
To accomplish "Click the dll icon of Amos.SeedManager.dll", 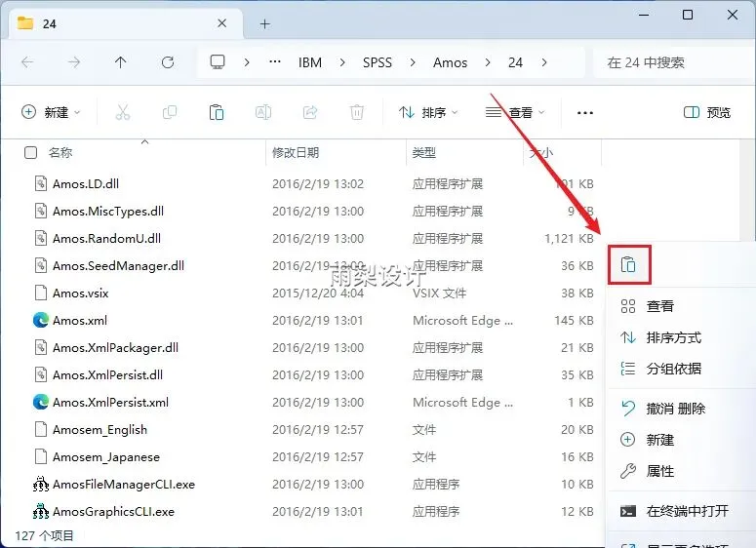I will click(41, 265).
